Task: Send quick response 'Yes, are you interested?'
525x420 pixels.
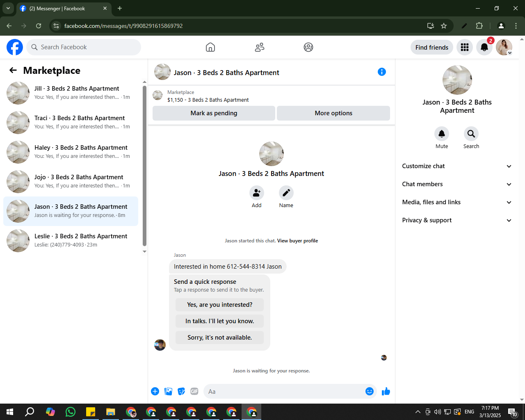Action: click(220, 305)
